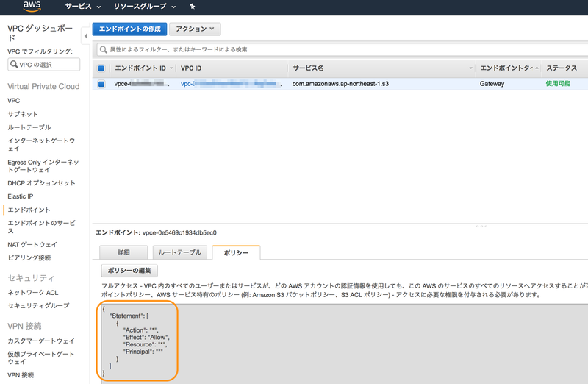Open the サービス dropdown menu

(83, 7)
